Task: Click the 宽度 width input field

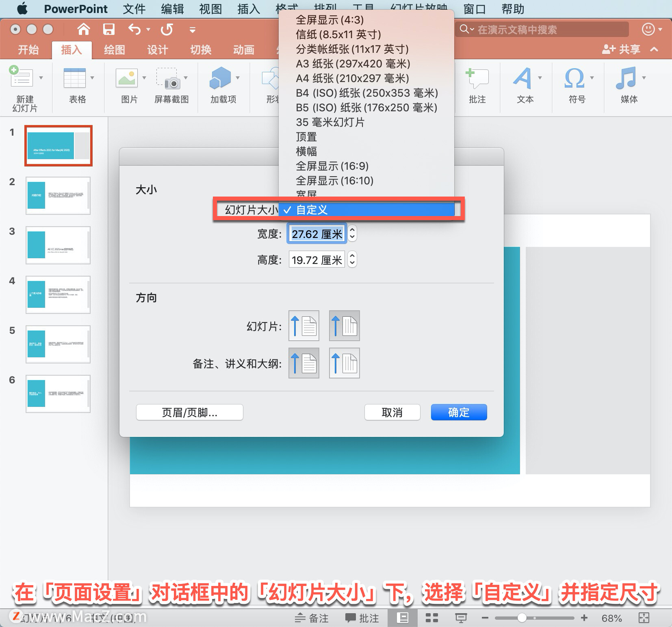Action: (316, 234)
